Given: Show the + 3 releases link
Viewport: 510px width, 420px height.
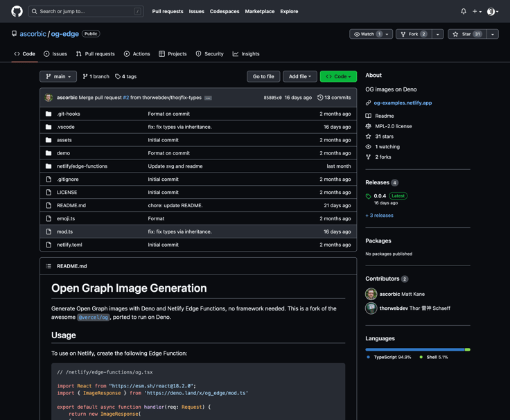Looking at the screenshot, I should coord(379,216).
